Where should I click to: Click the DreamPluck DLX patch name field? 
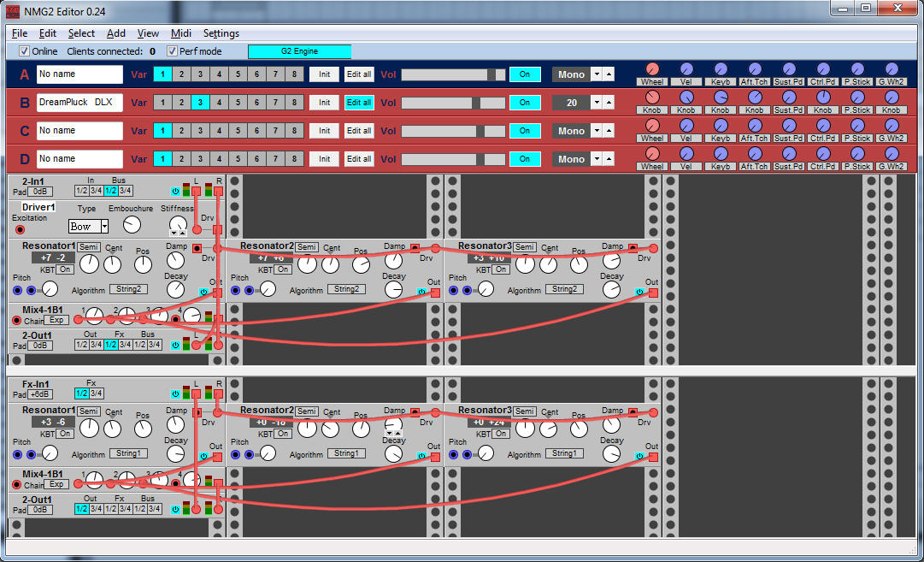click(79, 103)
